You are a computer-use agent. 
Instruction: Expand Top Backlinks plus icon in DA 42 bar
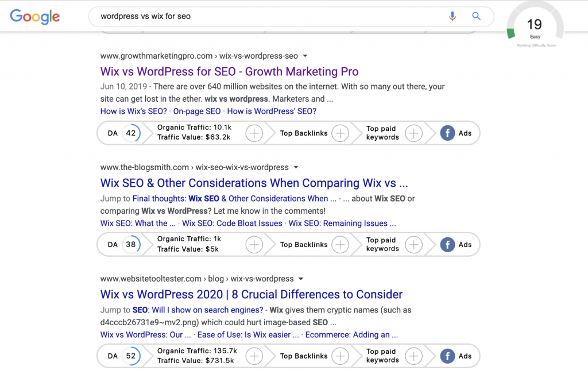click(x=340, y=133)
